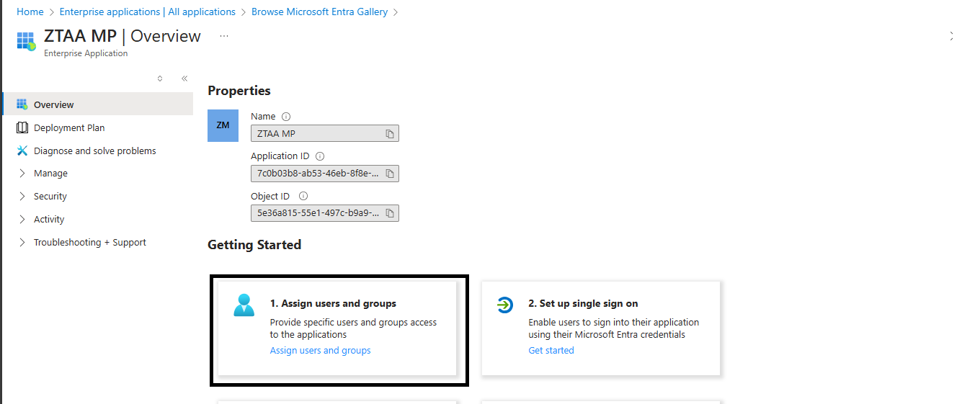
Task: Go to Home in the breadcrumb
Action: pos(30,12)
